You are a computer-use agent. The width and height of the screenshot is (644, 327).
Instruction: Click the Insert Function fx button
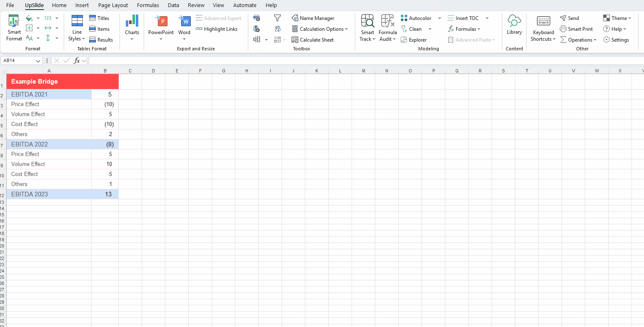pos(77,61)
